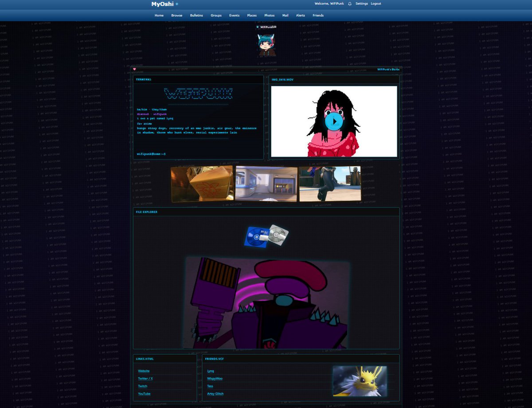This screenshot has width=532, height=408.
Task: Click the WIFIPUNK ASCII banner in Terminal
Action: click(198, 94)
